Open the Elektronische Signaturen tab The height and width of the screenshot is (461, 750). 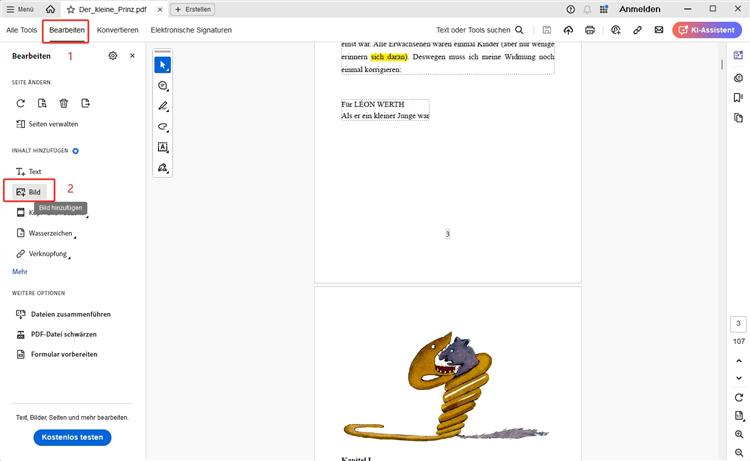[x=191, y=30]
